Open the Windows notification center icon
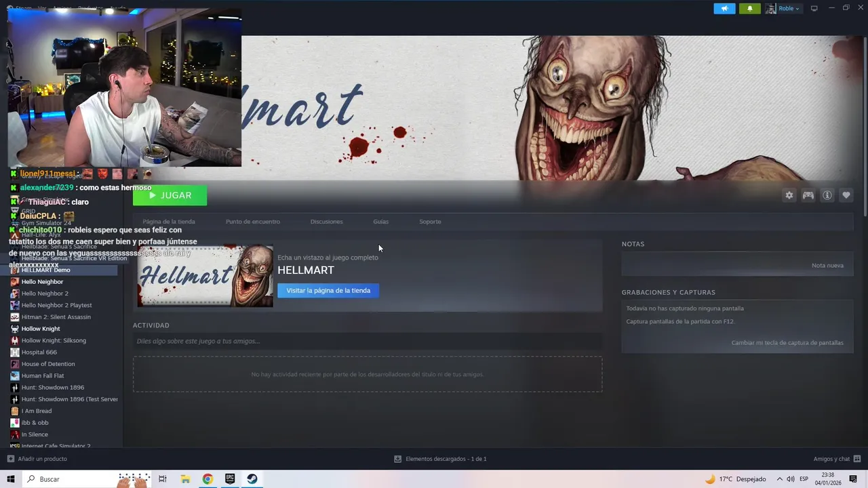 pyautogui.click(x=853, y=479)
